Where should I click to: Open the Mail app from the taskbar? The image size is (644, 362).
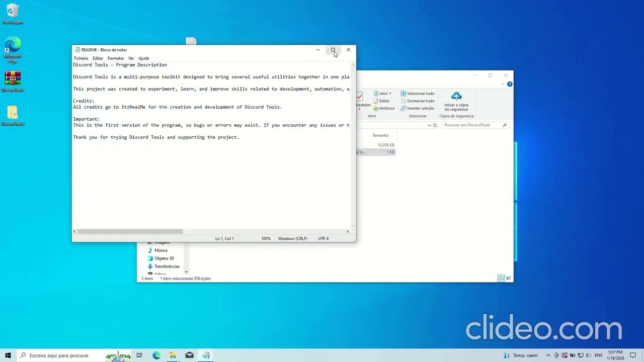pos(189,355)
